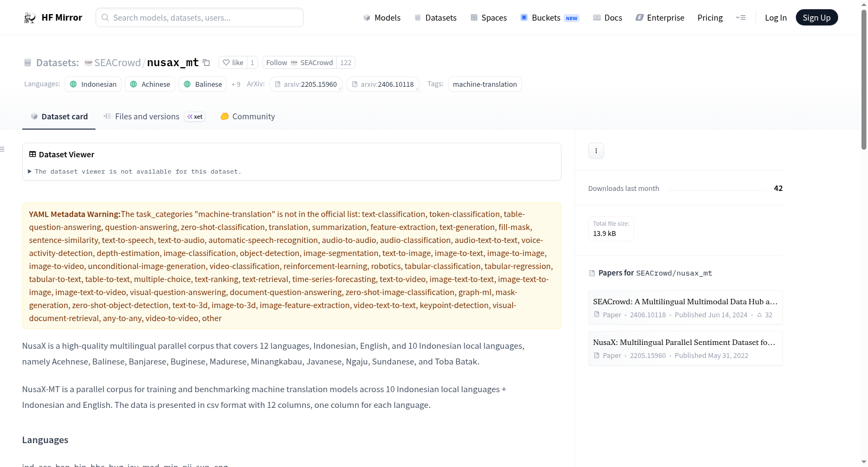Viewport: 868px width, 467px height.
Task: Go to Enterprise page
Action: click(x=660, y=17)
